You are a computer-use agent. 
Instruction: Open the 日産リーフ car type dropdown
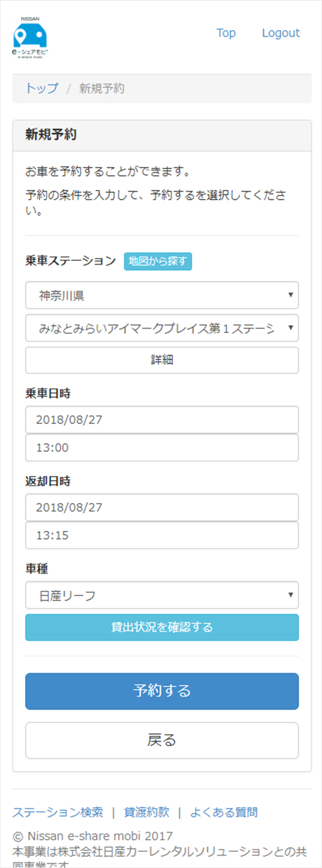coord(162,596)
